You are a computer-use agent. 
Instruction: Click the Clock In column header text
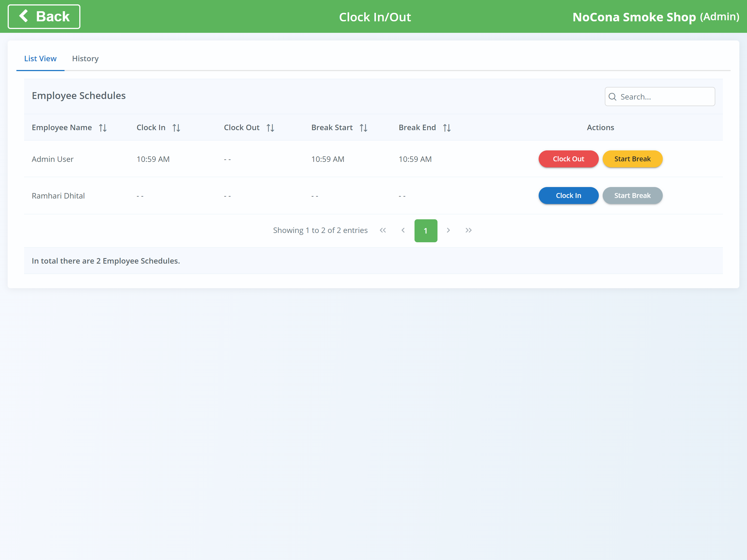151,128
